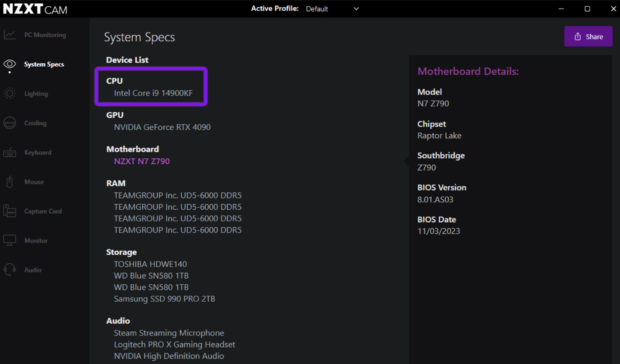Viewport: 620px width, 364px height.
Task: Click the NZXT CAM logo
Action: (x=35, y=9)
